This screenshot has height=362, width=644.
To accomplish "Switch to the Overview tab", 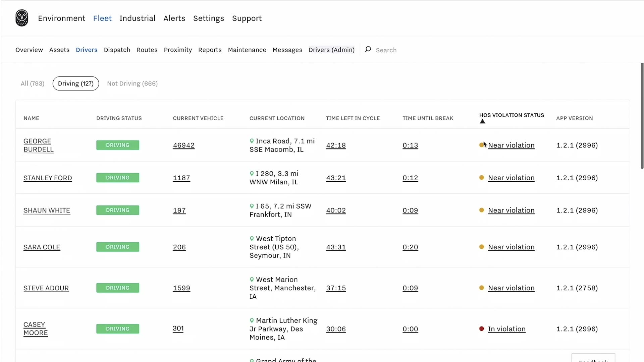I will [x=29, y=50].
